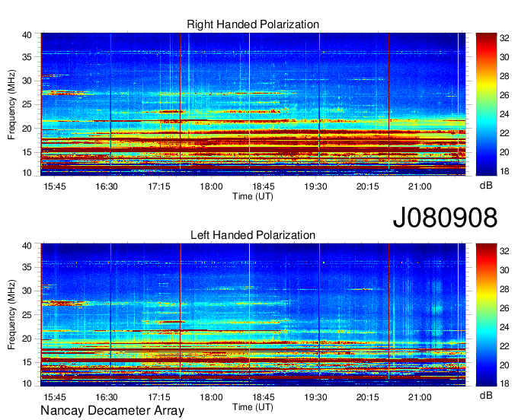Click the 18 dB value on the lower color bar
This screenshot has width=518, height=420.
coord(504,383)
